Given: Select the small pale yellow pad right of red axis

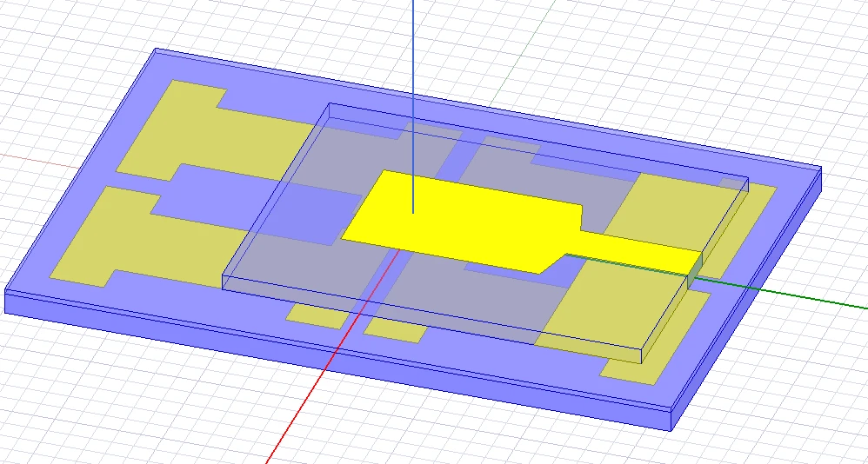Looking at the screenshot, I should point(395,329).
